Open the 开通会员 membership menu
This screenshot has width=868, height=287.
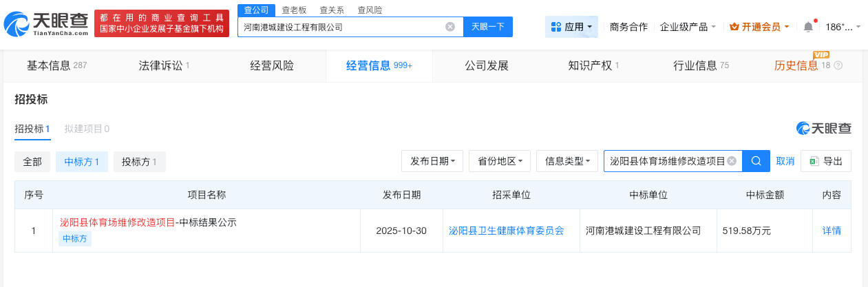click(759, 27)
